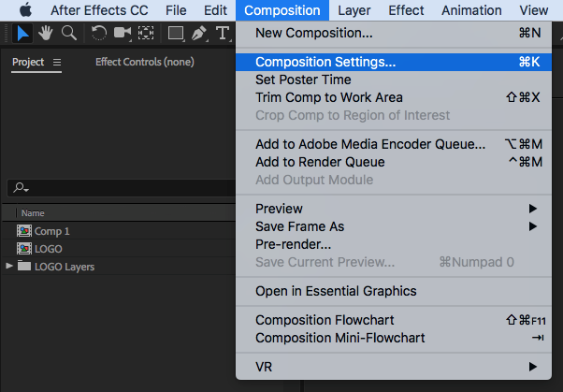This screenshot has height=392, width=563.
Task: Open the Project panel hamburger menu
Action: click(57, 63)
